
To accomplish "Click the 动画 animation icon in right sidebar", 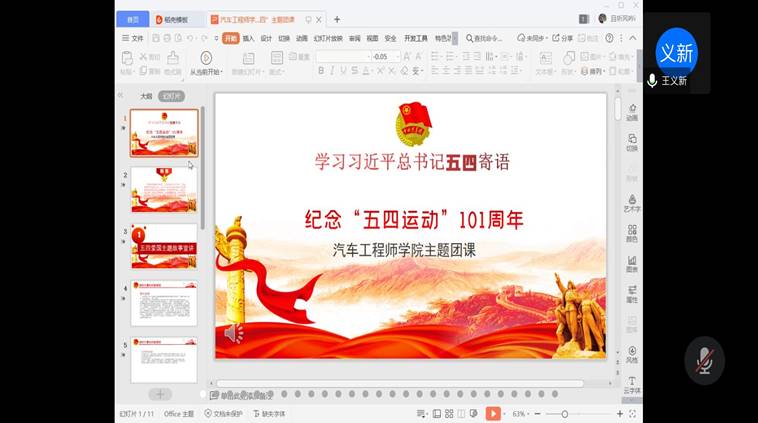I will pyautogui.click(x=631, y=111).
